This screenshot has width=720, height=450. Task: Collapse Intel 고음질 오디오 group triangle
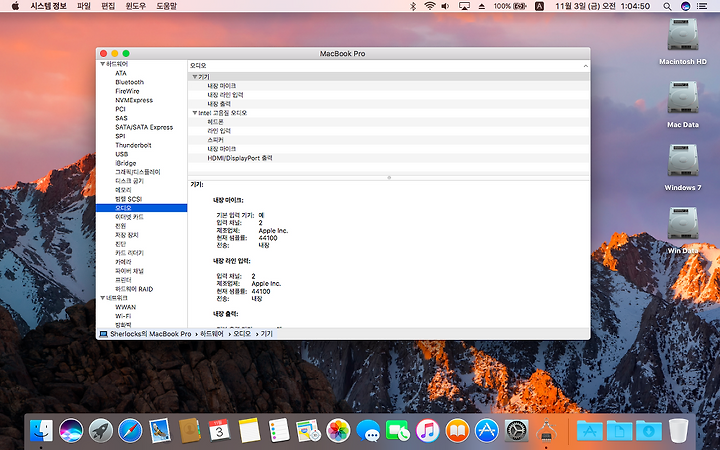point(195,112)
